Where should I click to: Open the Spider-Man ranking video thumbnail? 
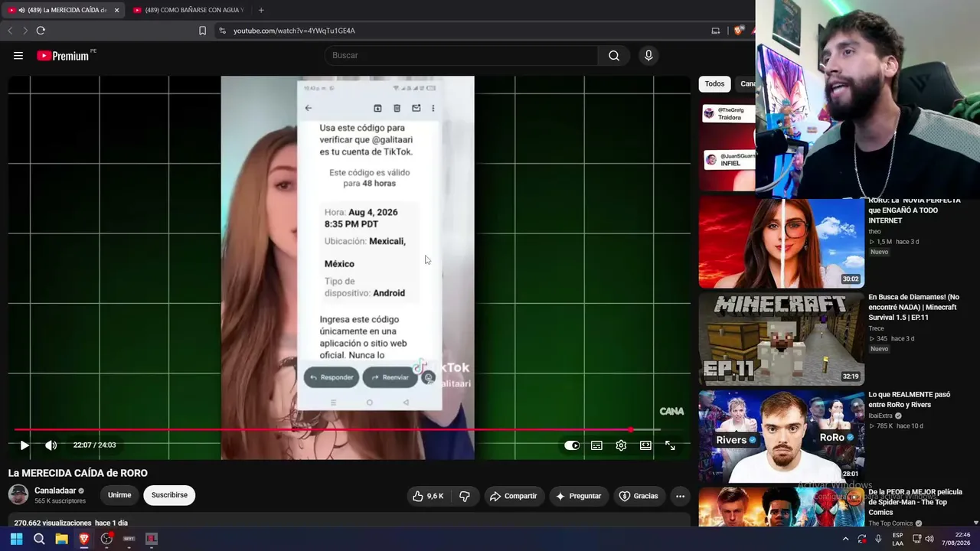pos(781,507)
